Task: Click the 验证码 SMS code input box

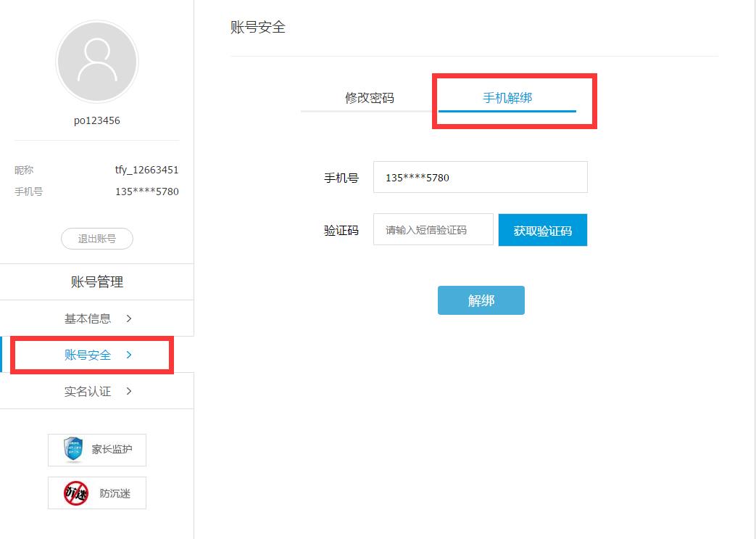Action: pos(433,230)
